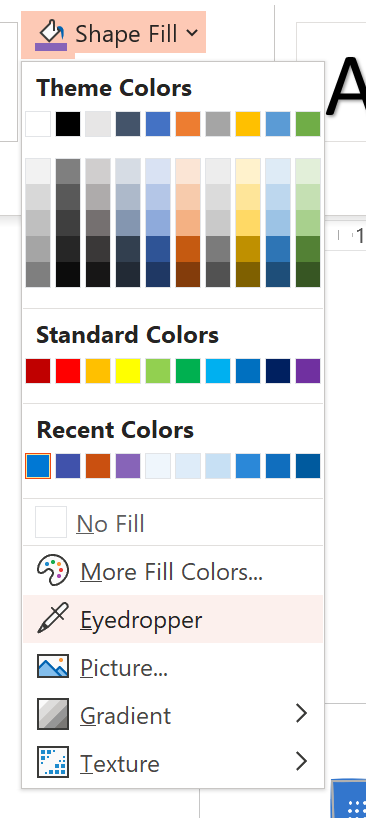Pick the Eyedropper menu entry
The width and height of the screenshot is (366, 818).
[173, 619]
